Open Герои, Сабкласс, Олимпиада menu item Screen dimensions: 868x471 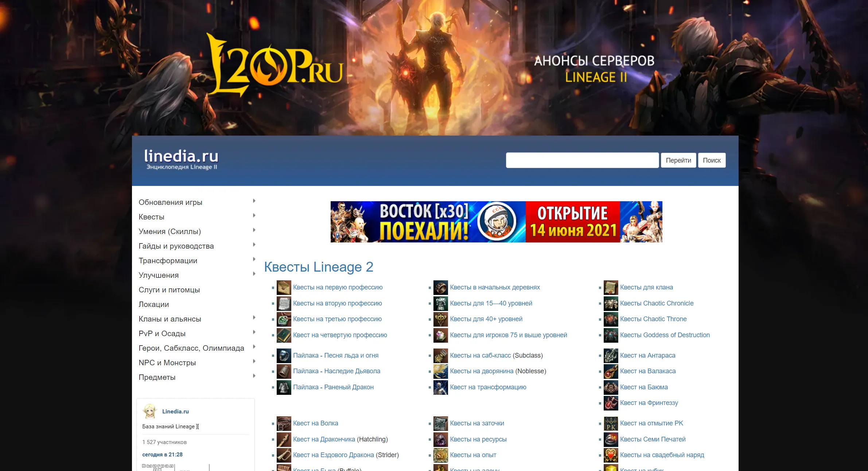[191, 348]
